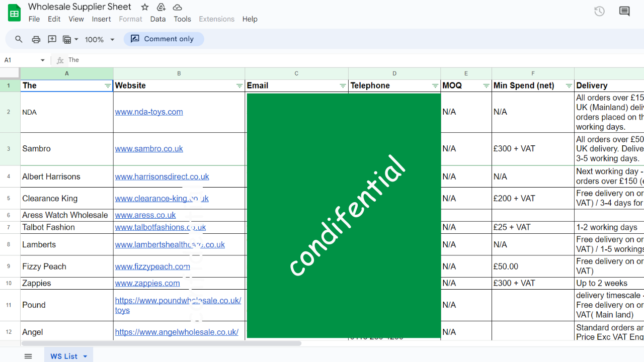Click the search menus magnifier icon
This screenshot has width=644, height=362.
click(x=19, y=39)
